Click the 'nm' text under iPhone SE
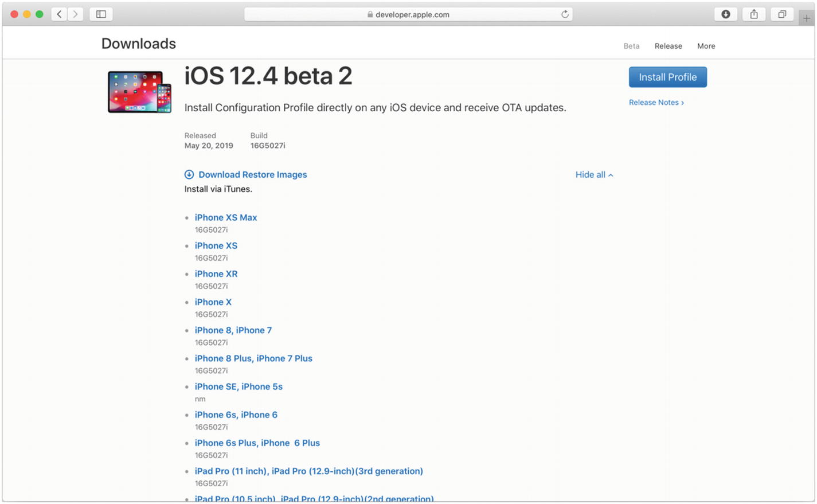Viewport: 817px width, 504px height. 200,399
